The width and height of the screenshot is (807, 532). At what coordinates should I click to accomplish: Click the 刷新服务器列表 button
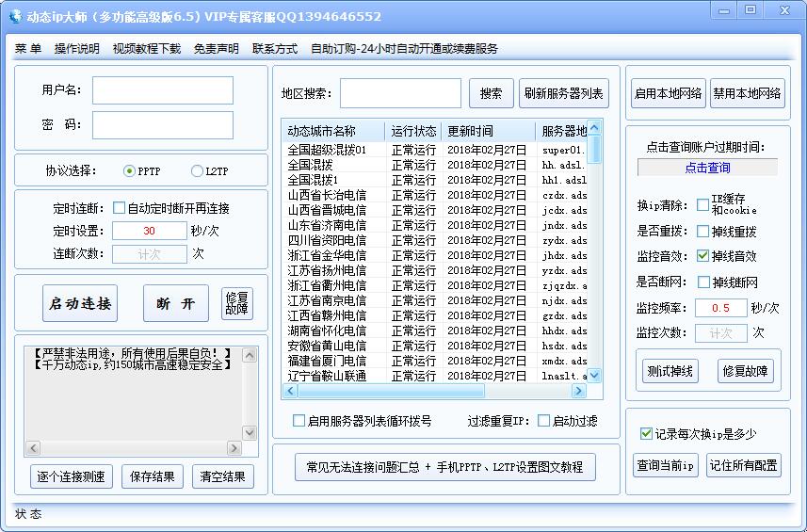pyautogui.click(x=563, y=93)
